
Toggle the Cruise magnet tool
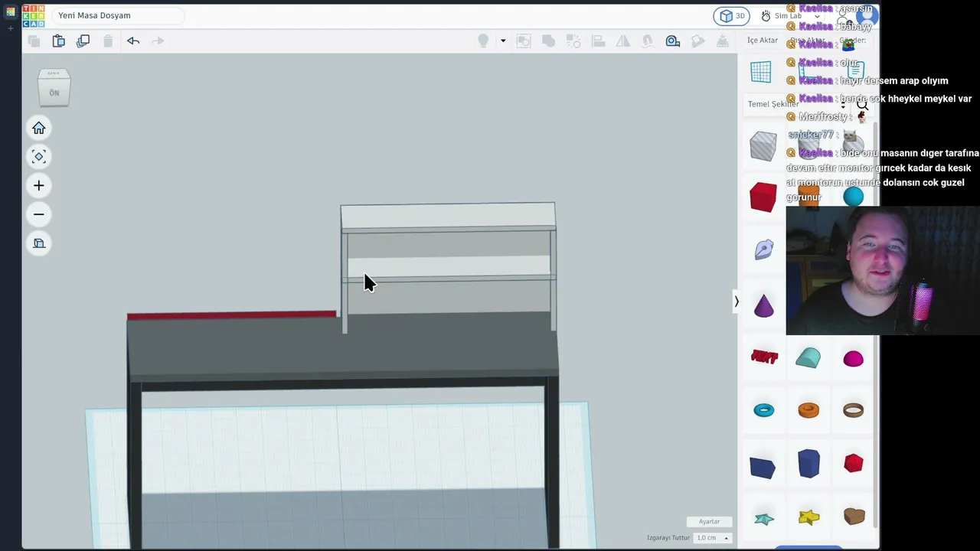(648, 41)
